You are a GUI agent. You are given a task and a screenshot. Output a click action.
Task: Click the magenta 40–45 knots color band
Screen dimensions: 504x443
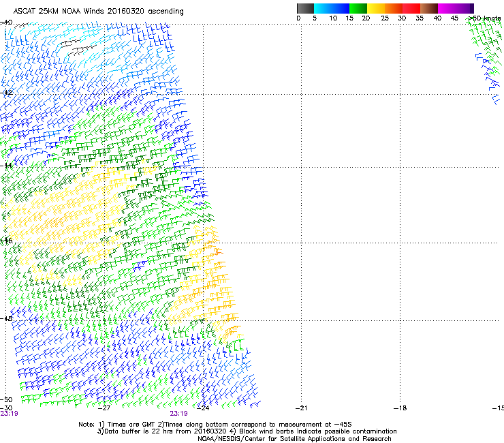447,8
